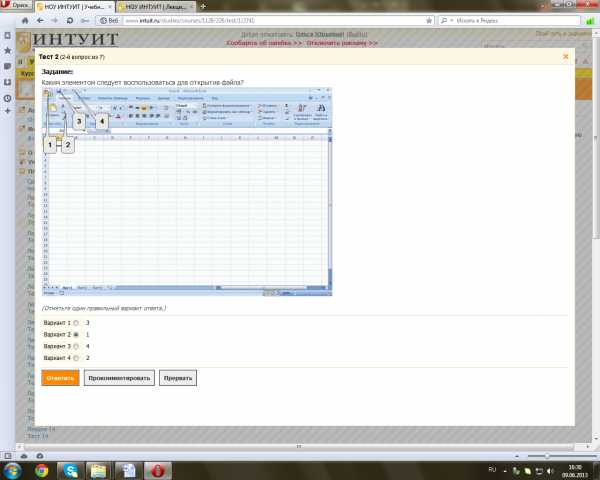The width and height of the screenshot is (600, 480).
Task: Open Google Chrome from taskbar
Action: point(41,471)
